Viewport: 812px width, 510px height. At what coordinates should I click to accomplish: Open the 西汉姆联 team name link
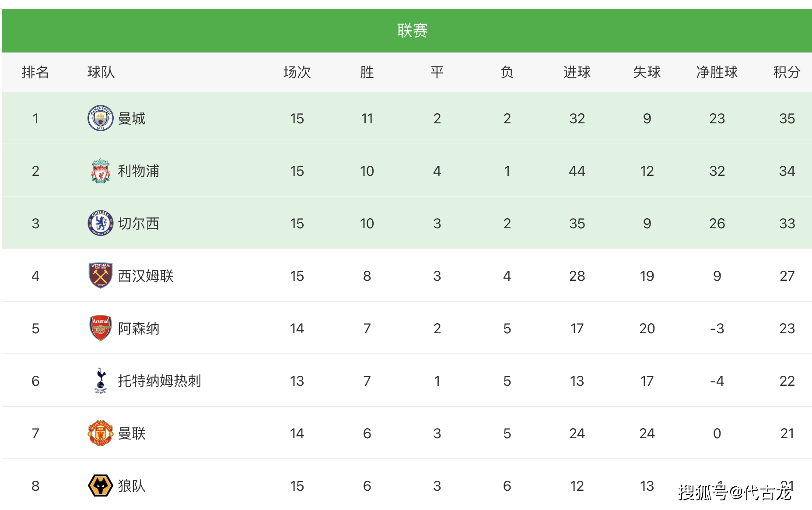tap(146, 276)
